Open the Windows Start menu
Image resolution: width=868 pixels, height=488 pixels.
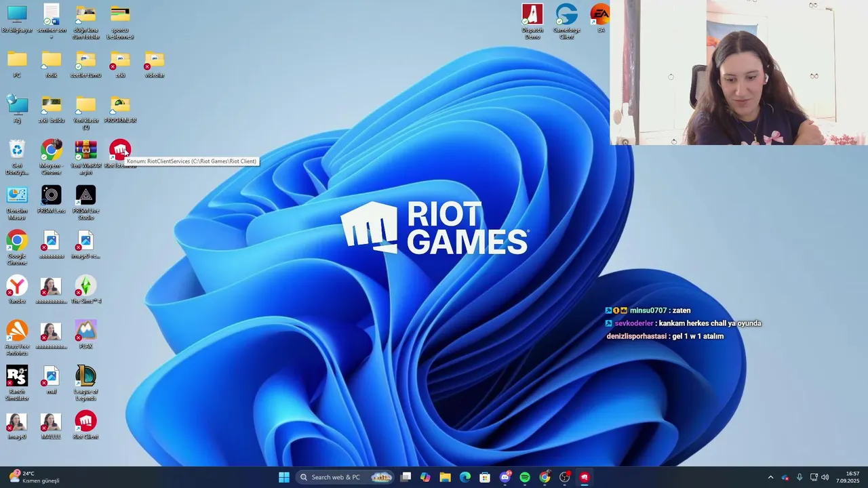tap(284, 477)
